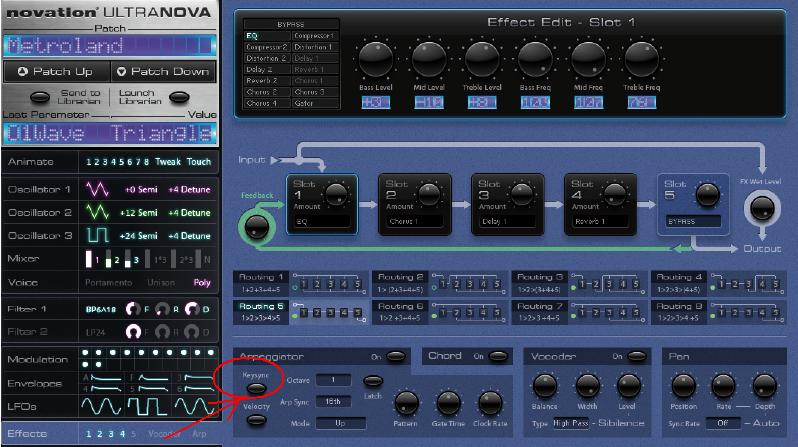798x447 pixels.
Task: Choose Distortion 2 from effect list
Action: (x=267, y=58)
